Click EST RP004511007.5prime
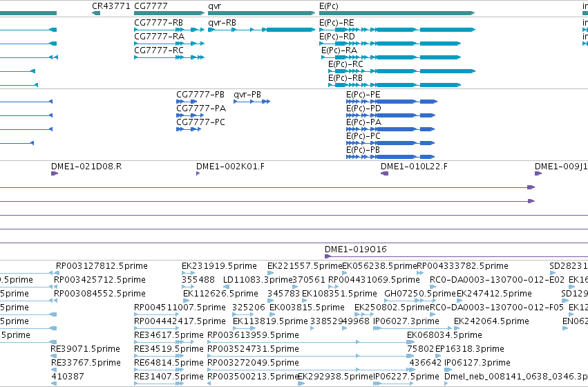 180,308
